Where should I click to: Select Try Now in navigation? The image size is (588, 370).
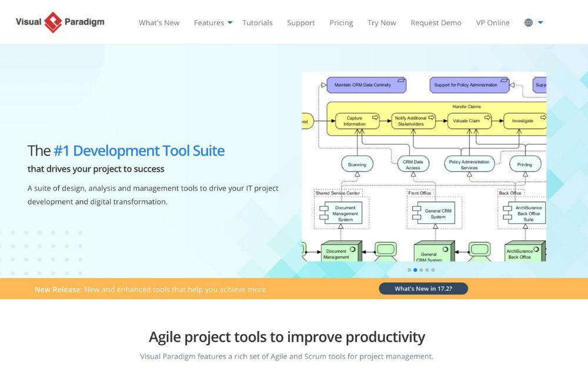click(382, 23)
